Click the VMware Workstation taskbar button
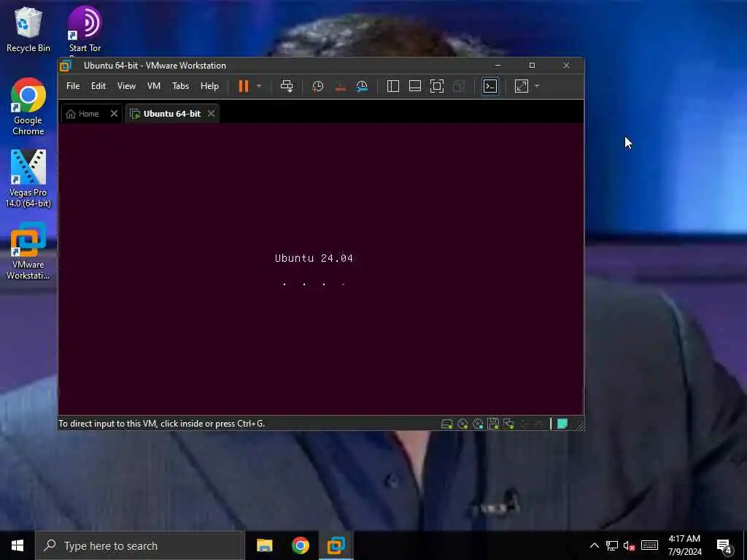Image resolution: width=747 pixels, height=560 pixels. (x=336, y=545)
